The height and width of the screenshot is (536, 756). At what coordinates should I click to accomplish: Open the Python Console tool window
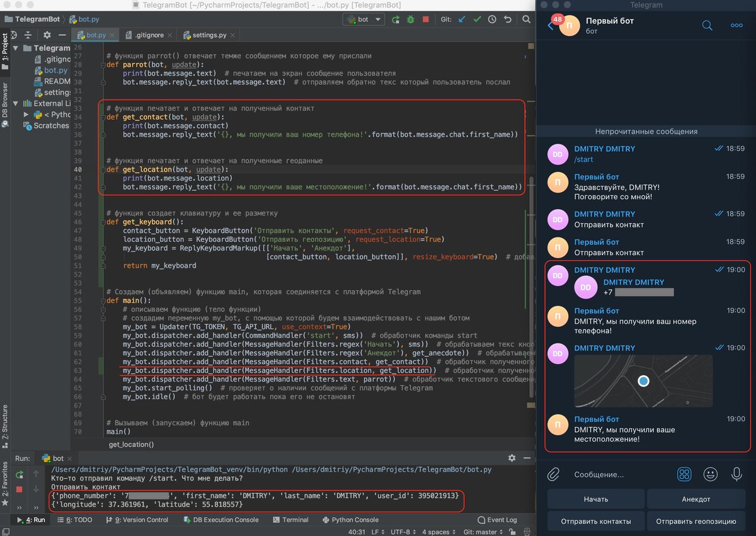point(351,520)
